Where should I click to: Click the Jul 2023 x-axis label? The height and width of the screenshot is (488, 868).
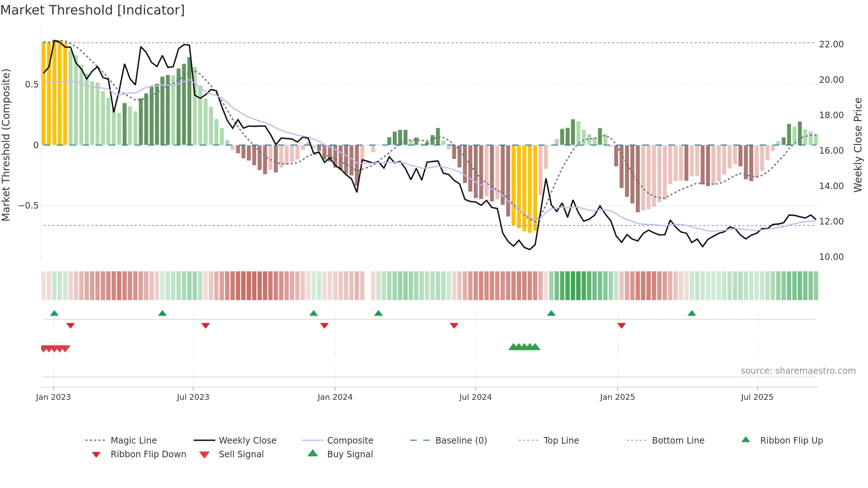193,397
